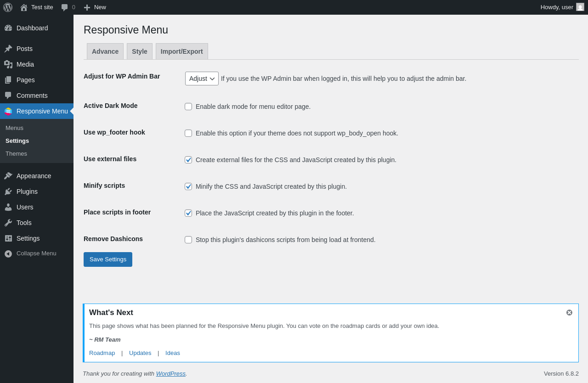Click the Tools wrench icon
This screenshot has width=588, height=383.
point(8,223)
